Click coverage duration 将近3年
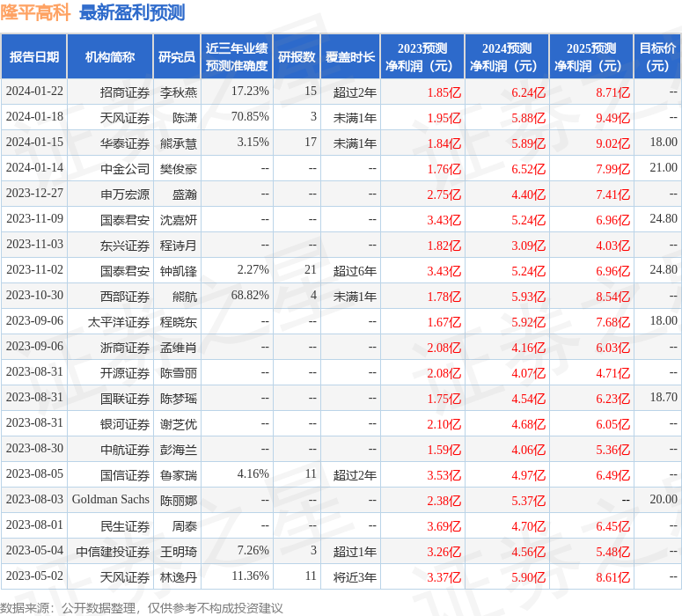This screenshot has height=616, width=682. click(355, 577)
